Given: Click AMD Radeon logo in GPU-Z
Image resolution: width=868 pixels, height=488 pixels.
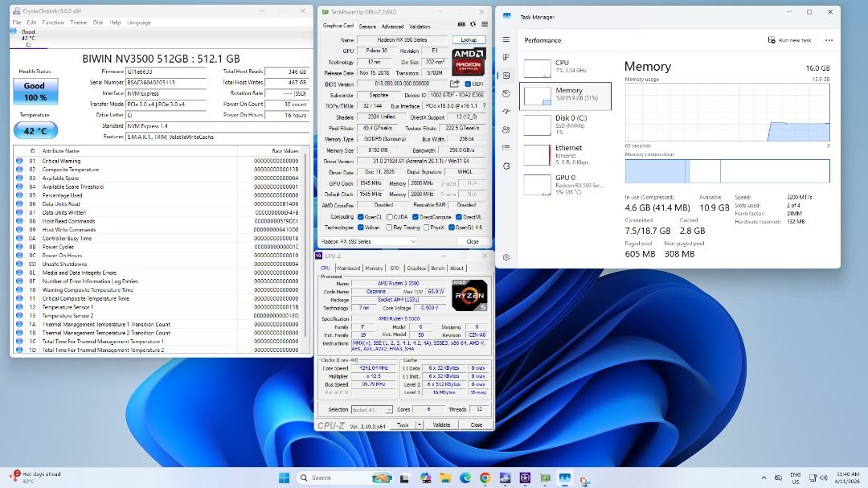Looking at the screenshot, I should tap(469, 61).
